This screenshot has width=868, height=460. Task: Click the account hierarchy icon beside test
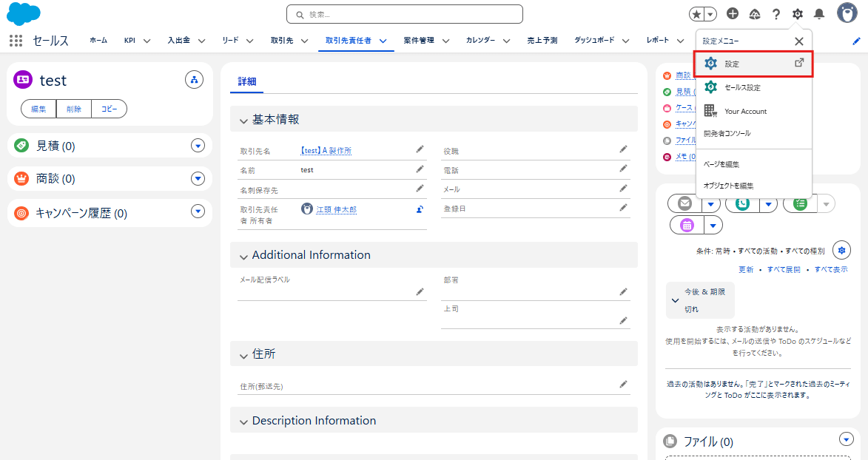pyautogui.click(x=194, y=80)
